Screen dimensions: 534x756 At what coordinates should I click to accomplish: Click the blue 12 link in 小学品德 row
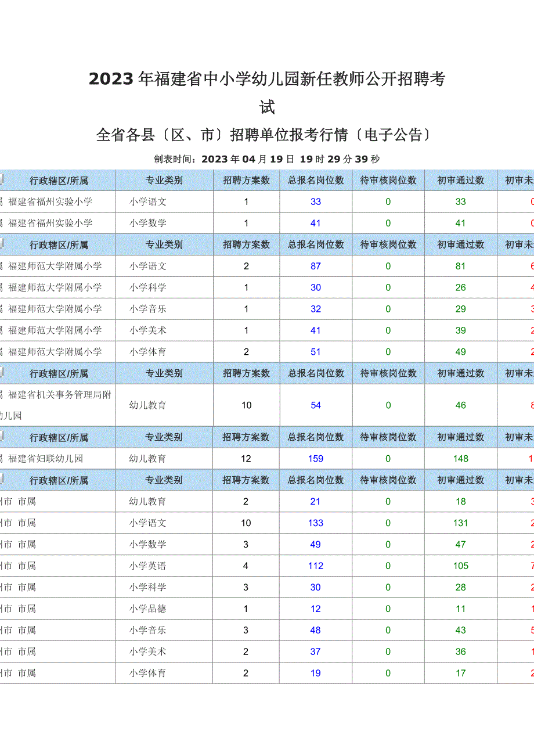click(x=316, y=609)
